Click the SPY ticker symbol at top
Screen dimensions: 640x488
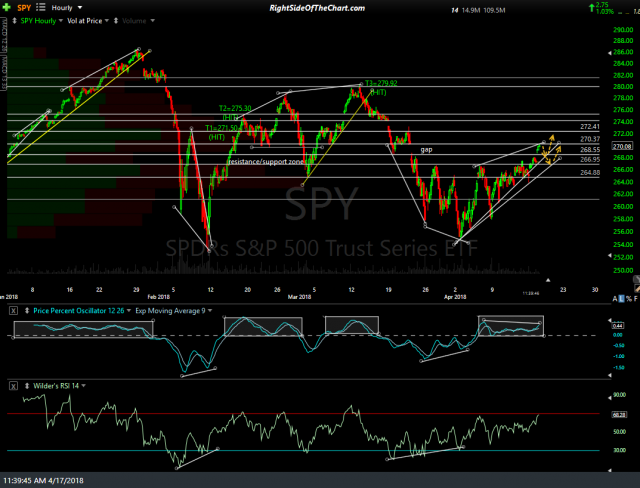pyautogui.click(x=24, y=8)
